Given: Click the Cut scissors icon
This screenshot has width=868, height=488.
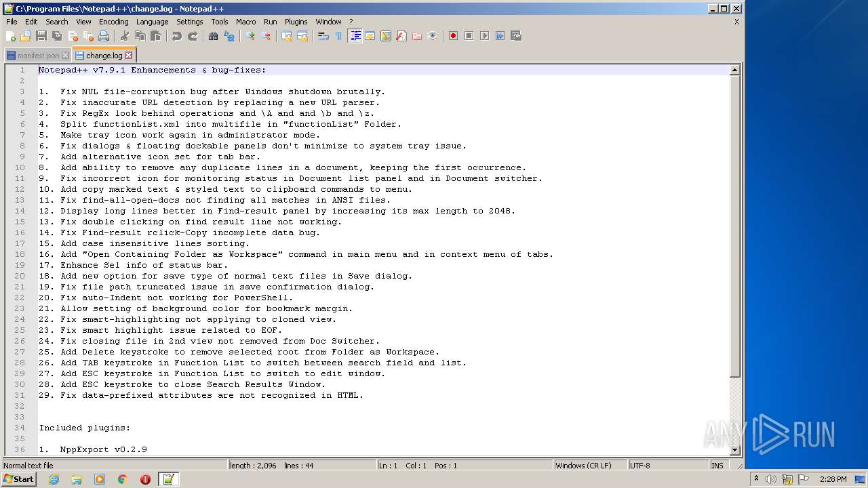Looking at the screenshot, I should (x=124, y=36).
